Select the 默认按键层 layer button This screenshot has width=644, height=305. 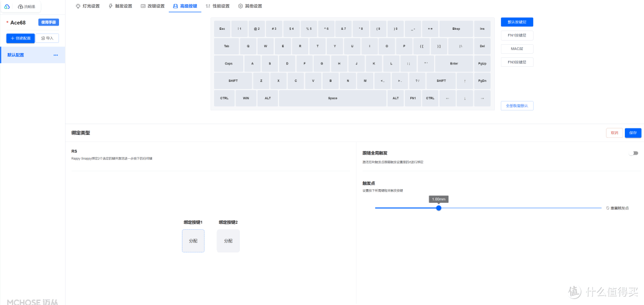(517, 22)
